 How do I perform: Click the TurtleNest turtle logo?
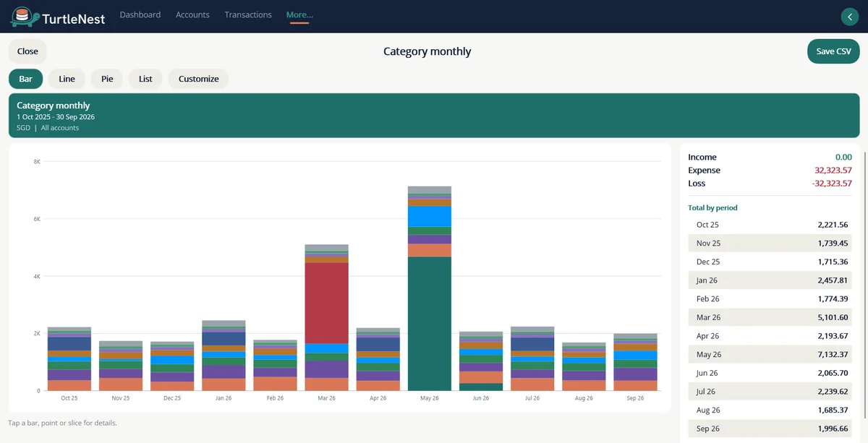(24, 16)
